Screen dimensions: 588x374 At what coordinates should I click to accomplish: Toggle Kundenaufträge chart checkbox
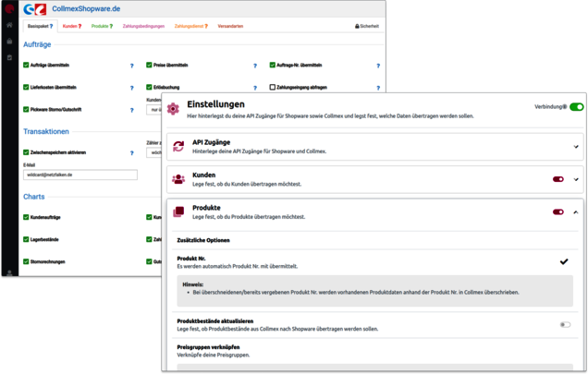pyautogui.click(x=26, y=217)
